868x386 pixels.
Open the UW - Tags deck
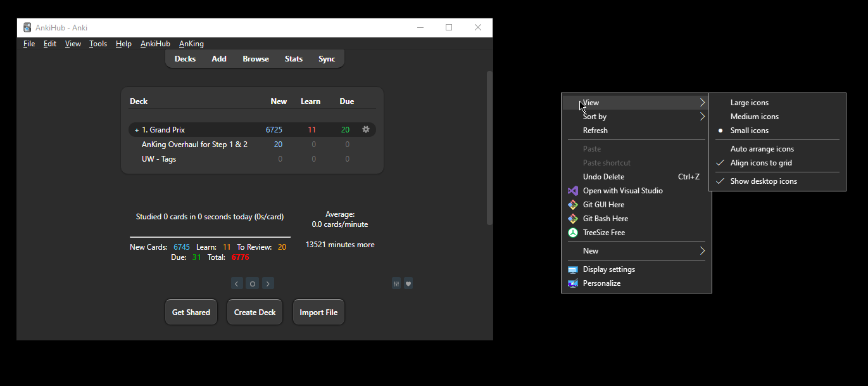click(159, 159)
